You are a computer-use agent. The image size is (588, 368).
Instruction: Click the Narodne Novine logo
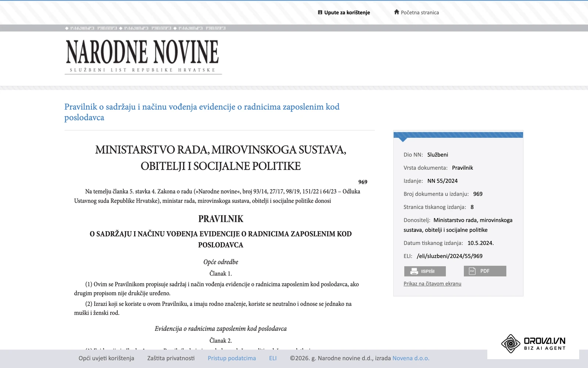click(x=143, y=56)
